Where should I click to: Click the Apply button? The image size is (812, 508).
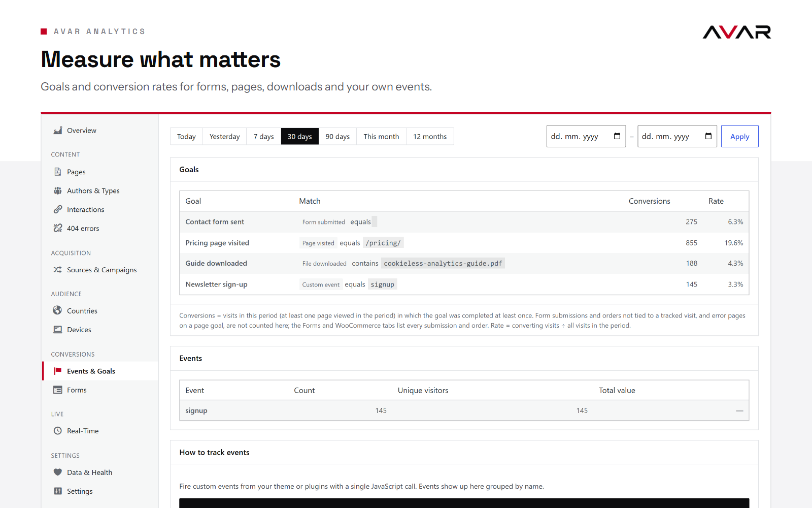click(x=739, y=136)
